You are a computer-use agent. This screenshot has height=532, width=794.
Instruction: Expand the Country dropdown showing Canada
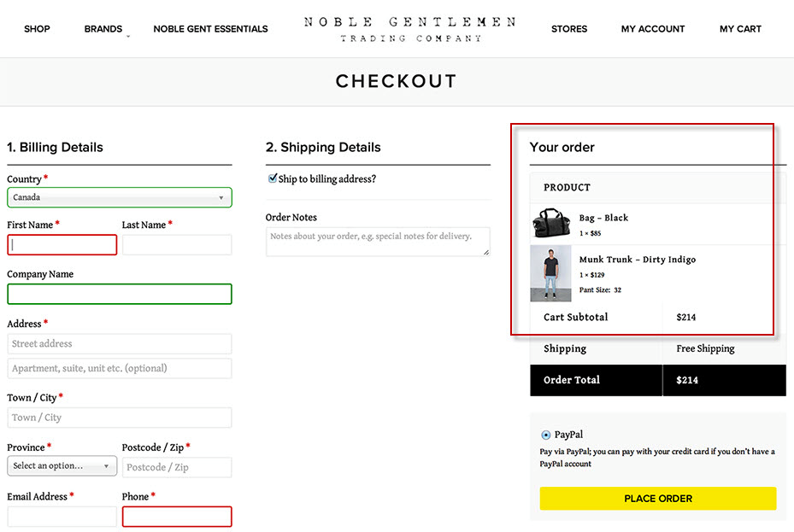[120, 197]
